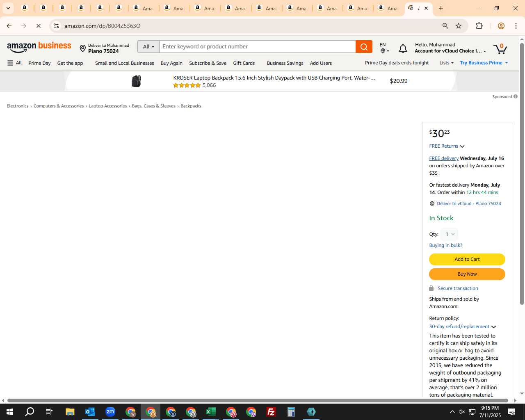Expand Try Business Prime dropdown

click(484, 63)
